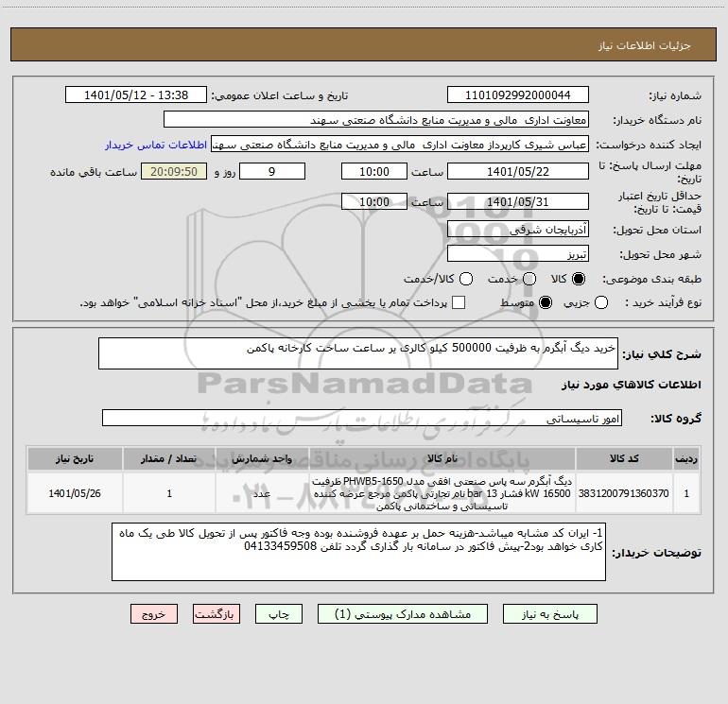The image size is (728, 704).
Task: Open اطلاعات تماس خریدار link
Action: 156,145
